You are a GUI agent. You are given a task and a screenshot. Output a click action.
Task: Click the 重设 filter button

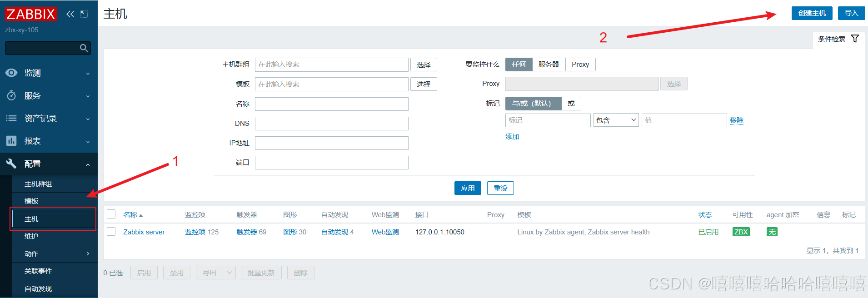click(500, 188)
